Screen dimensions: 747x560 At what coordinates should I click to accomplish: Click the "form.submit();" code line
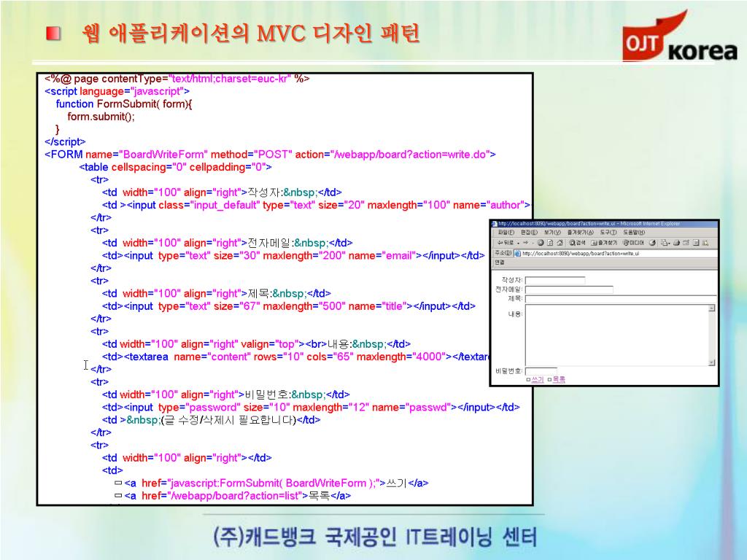tap(101, 117)
